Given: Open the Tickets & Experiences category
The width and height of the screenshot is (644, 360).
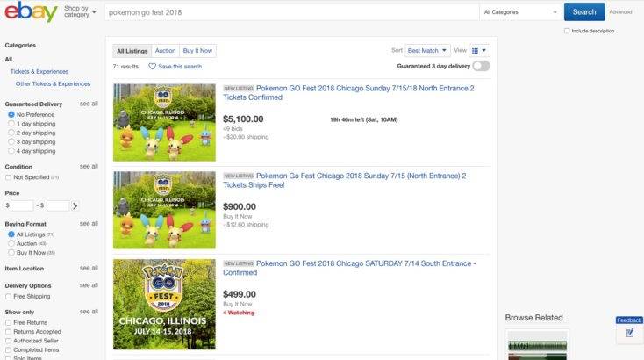Looking at the screenshot, I should tap(39, 71).
